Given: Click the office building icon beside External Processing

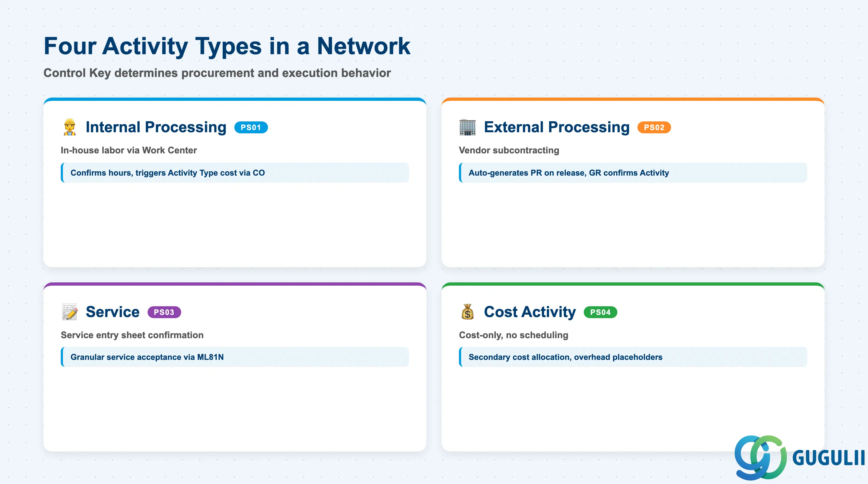Looking at the screenshot, I should point(468,127).
